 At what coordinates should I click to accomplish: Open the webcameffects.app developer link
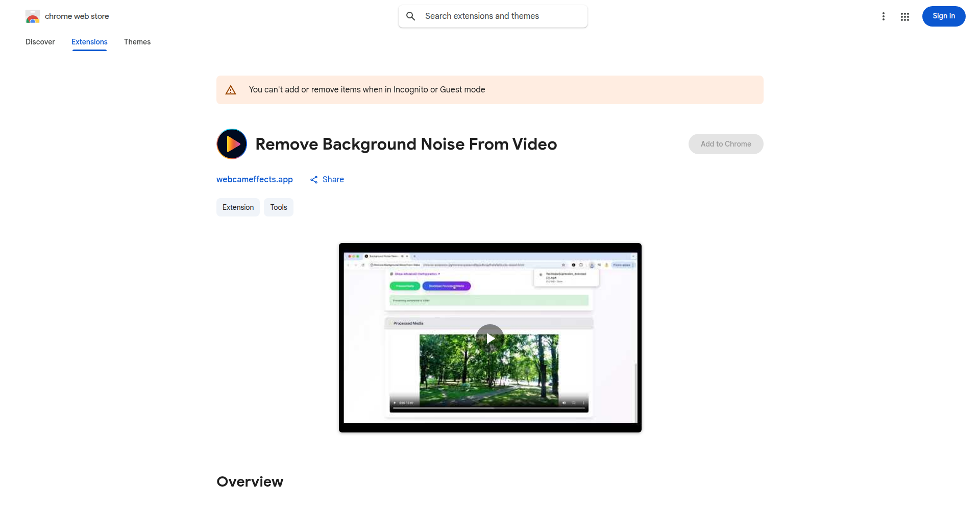click(x=254, y=179)
